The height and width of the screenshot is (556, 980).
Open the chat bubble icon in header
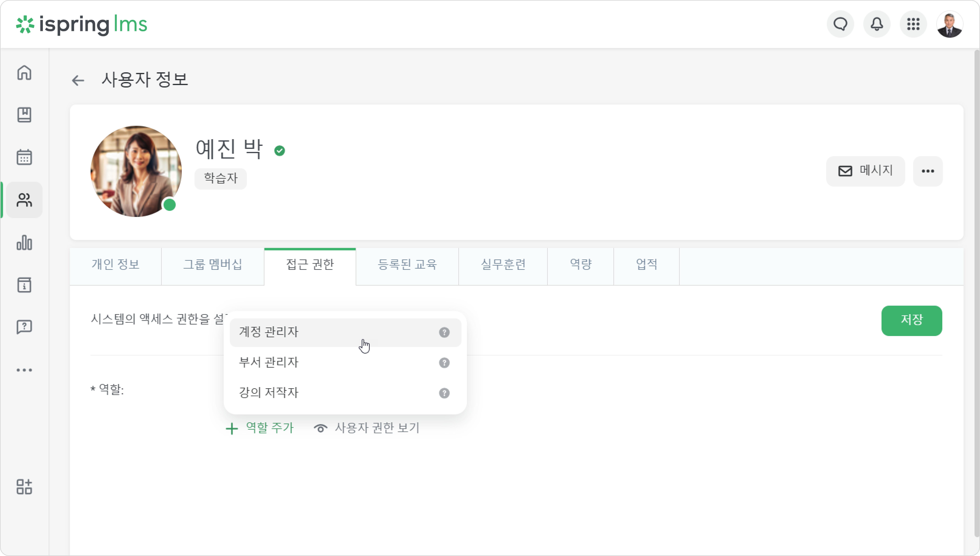[x=840, y=24]
